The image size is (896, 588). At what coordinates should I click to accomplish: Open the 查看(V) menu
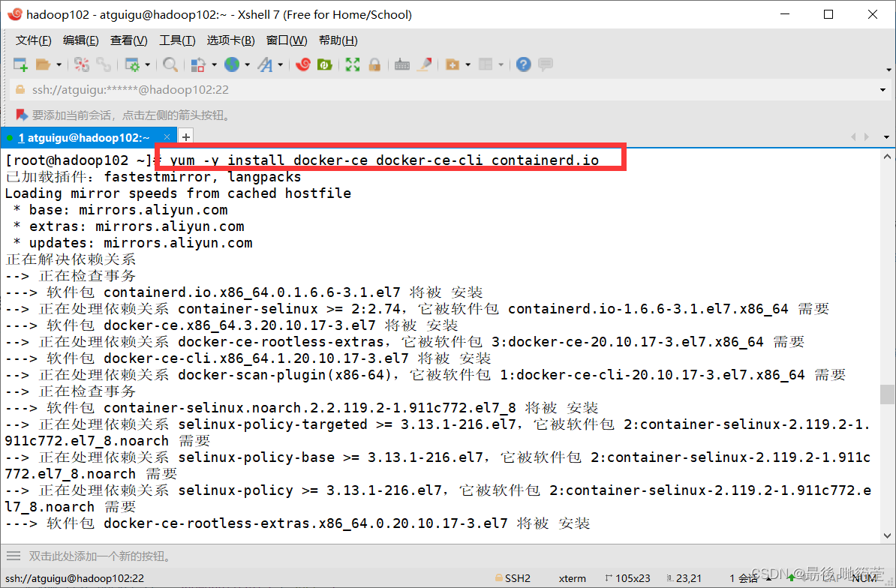point(128,40)
